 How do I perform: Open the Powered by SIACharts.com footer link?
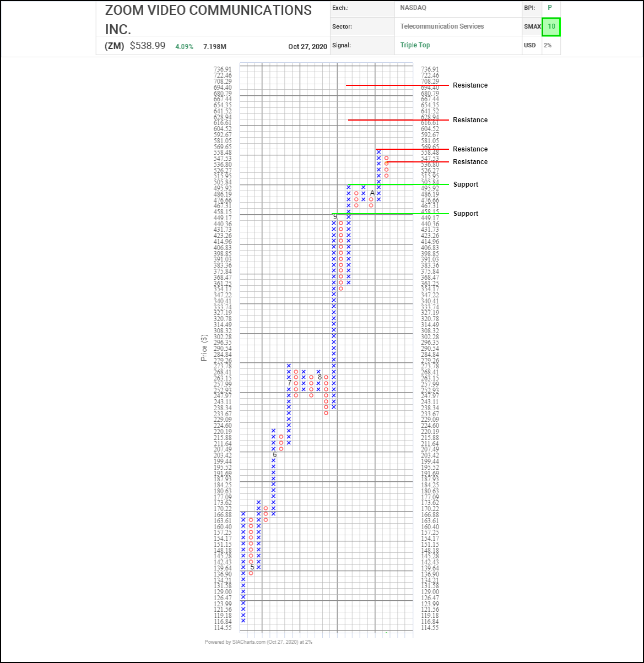point(258,642)
